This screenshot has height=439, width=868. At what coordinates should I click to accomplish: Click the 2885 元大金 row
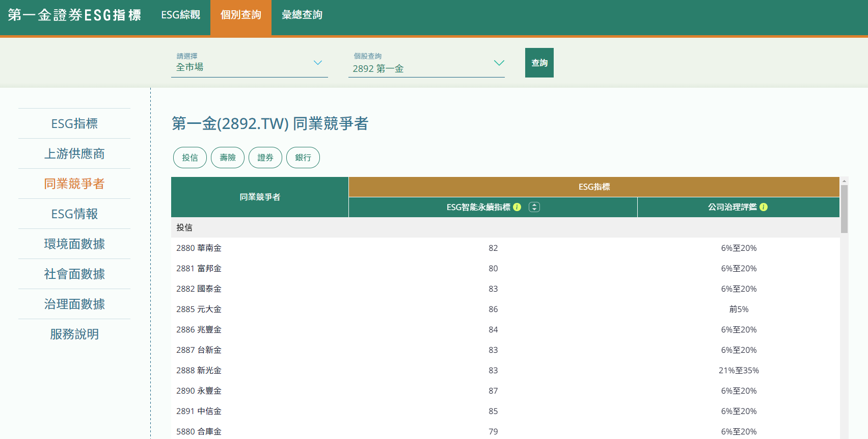(x=199, y=309)
